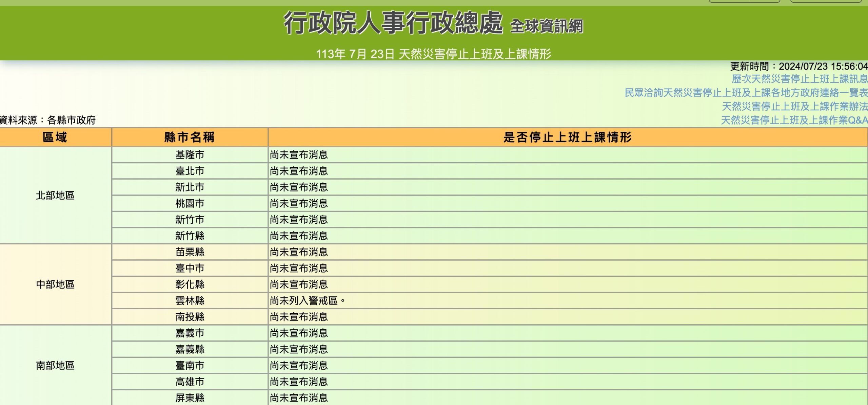Click the 行政院人事行政總處 site title
This screenshot has width=868, height=405.
393,23
